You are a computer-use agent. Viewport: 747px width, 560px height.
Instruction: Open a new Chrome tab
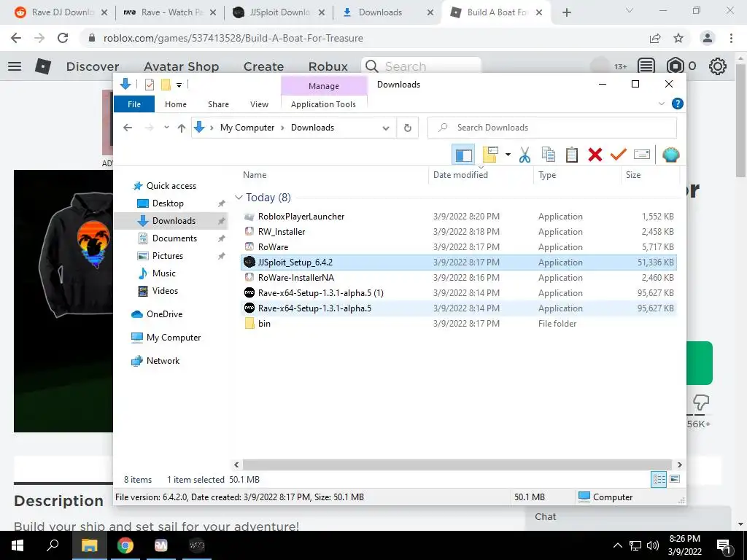(566, 13)
